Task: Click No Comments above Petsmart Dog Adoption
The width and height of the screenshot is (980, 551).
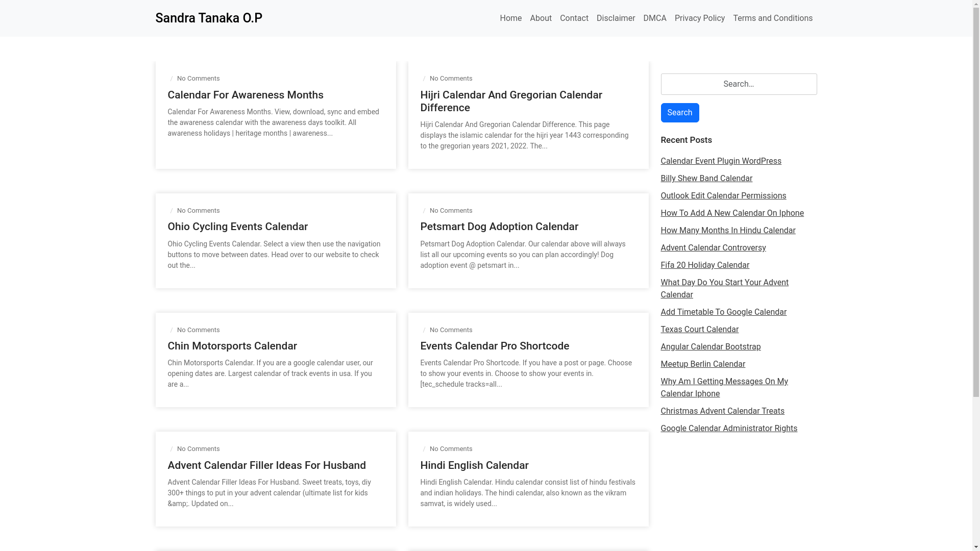Action: pyautogui.click(x=451, y=211)
